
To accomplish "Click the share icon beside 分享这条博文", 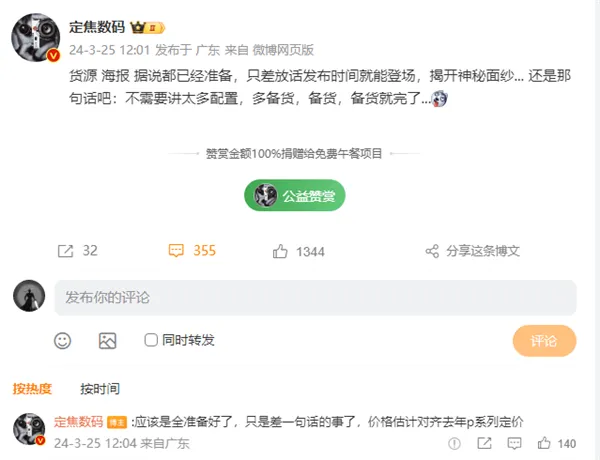I will click(432, 251).
